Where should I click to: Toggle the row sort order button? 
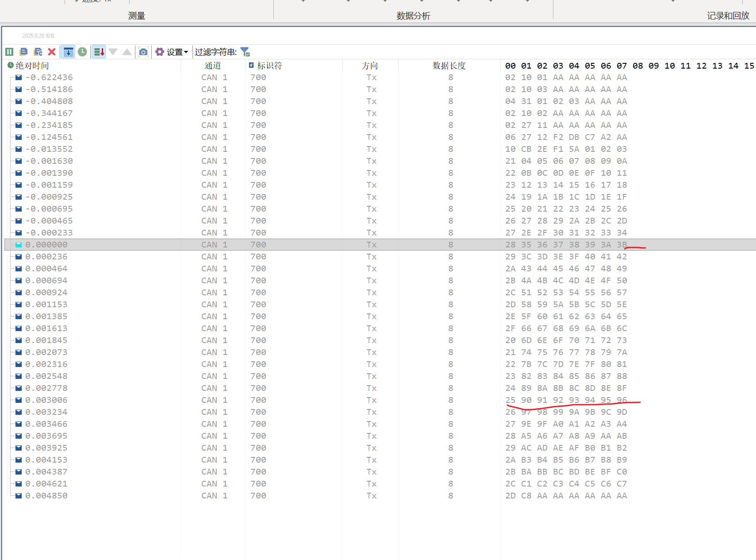point(99,52)
